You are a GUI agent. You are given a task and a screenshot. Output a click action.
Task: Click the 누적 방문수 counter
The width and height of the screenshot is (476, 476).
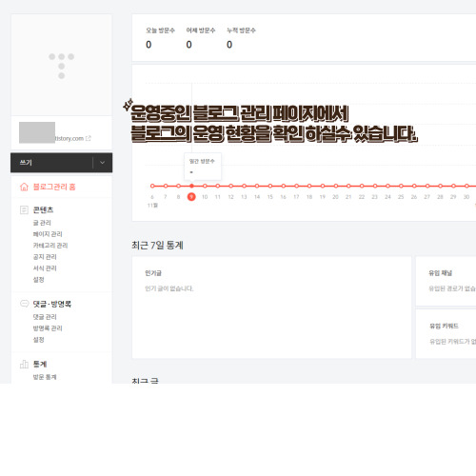click(241, 38)
